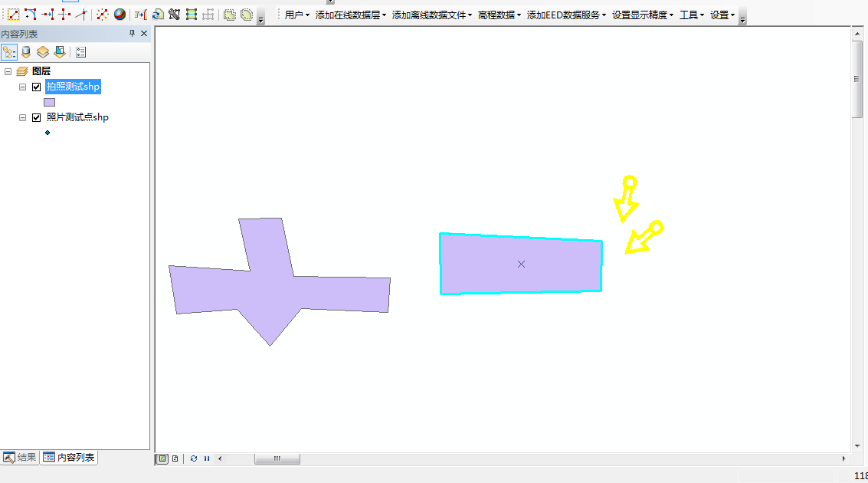The width and height of the screenshot is (868, 483).
Task: Select the Straight Segment sketch tool
Action: coord(13,14)
